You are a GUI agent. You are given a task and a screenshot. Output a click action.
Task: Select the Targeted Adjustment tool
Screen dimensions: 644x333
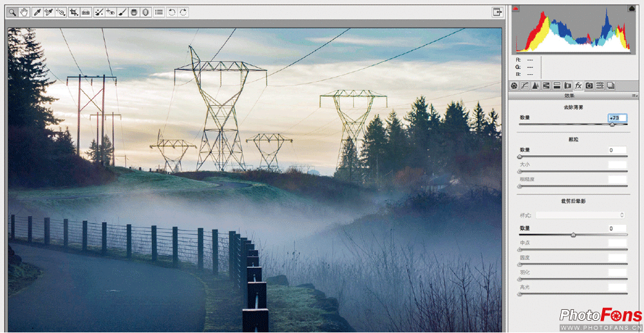pos(61,12)
